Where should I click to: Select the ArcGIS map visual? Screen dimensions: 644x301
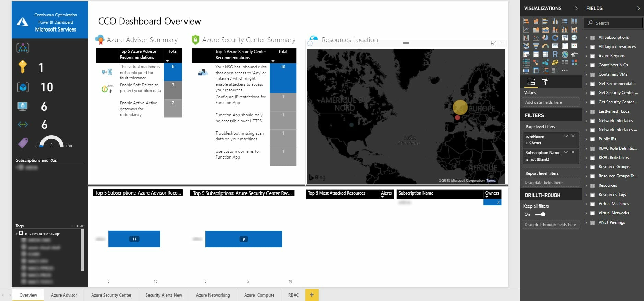(564, 54)
